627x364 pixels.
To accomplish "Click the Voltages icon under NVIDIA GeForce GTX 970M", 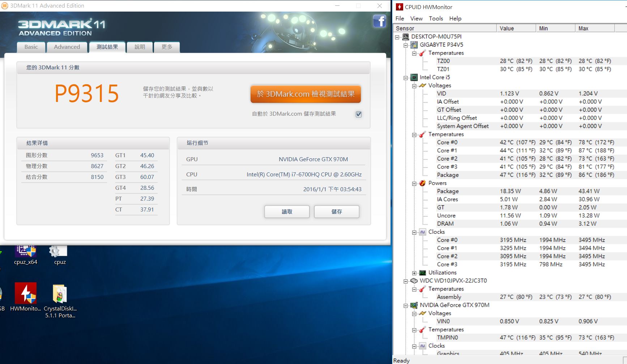I will point(422,313).
